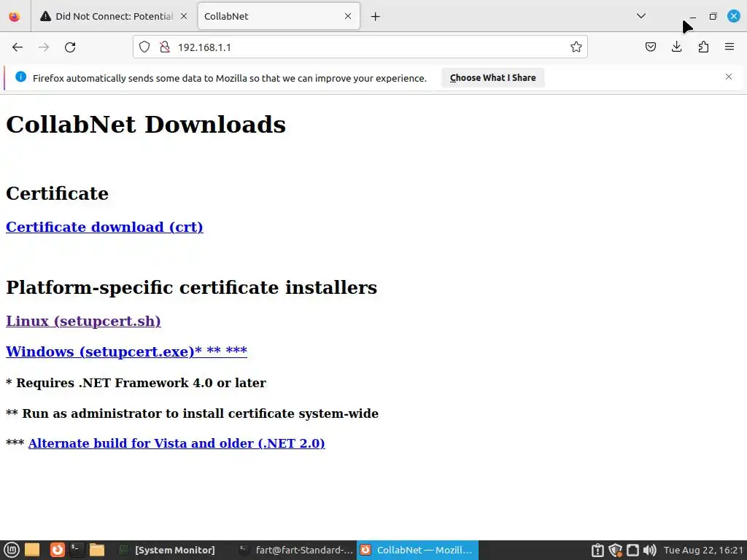Screen dimensions: 747x560
Task: Click the notification info icon
Action: [x=20, y=77]
